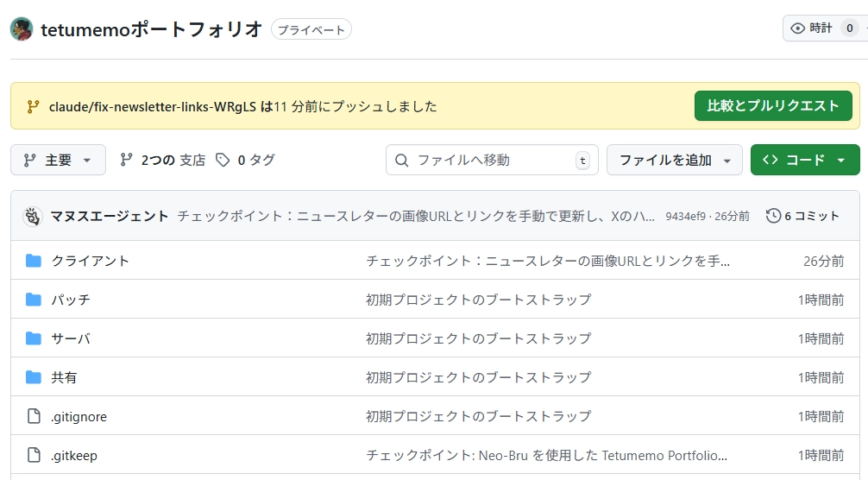The image size is (868, 480).
Task: Click the eye icon on watch button
Action: (797, 28)
